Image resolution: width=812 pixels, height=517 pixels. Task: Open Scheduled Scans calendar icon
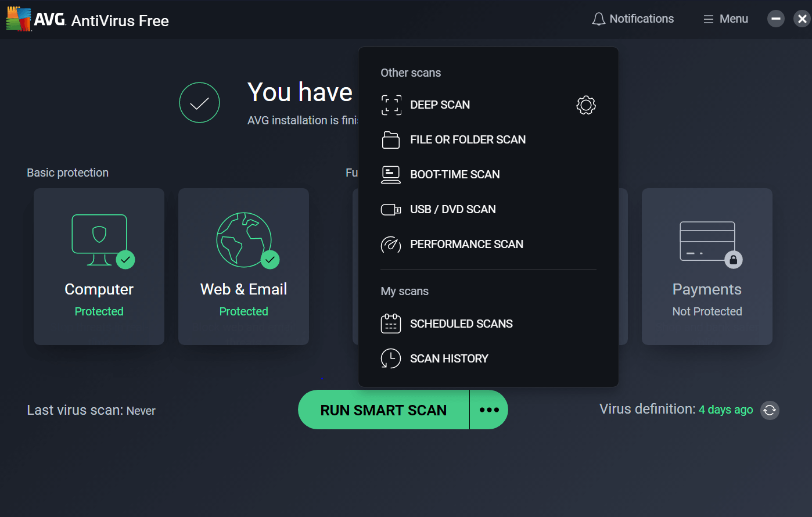[x=391, y=324]
